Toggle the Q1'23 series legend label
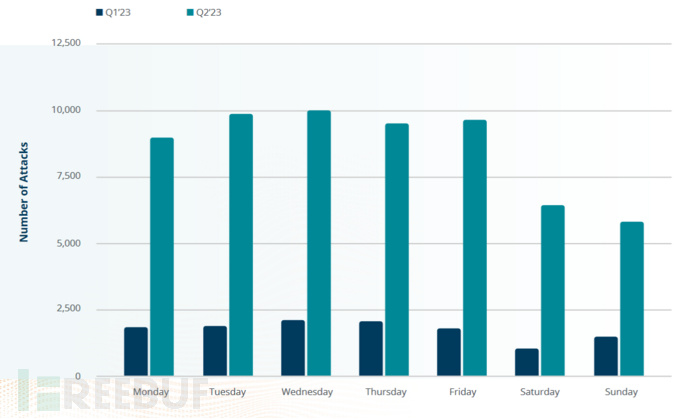Viewport: 690px width, 418px height. pyautogui.click(x=119, y=13)
